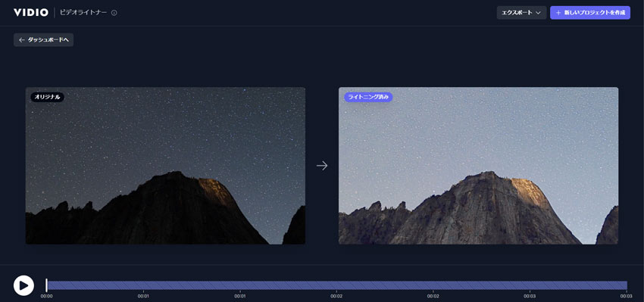Seek in the purple timeline bar
The width and height of the screenshot is (644, 302).
coord(337,285)
